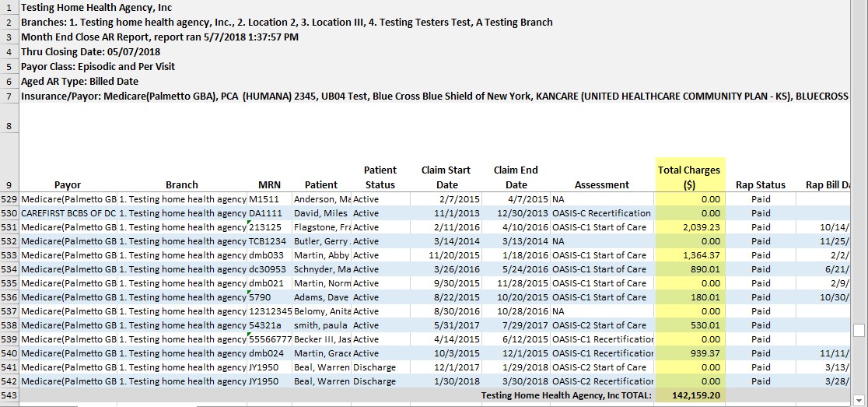Click the Patient Status header cell

(380, 177)
